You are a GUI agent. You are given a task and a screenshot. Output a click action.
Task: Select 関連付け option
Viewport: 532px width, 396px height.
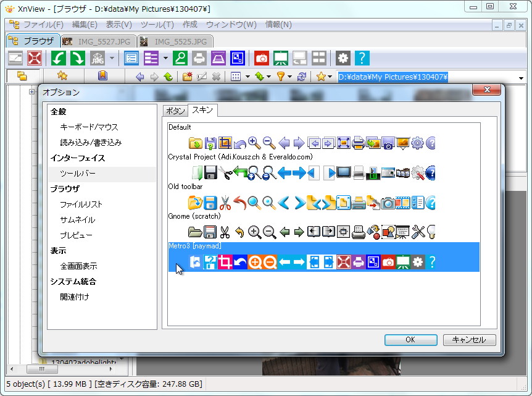[x=75, y=297]
